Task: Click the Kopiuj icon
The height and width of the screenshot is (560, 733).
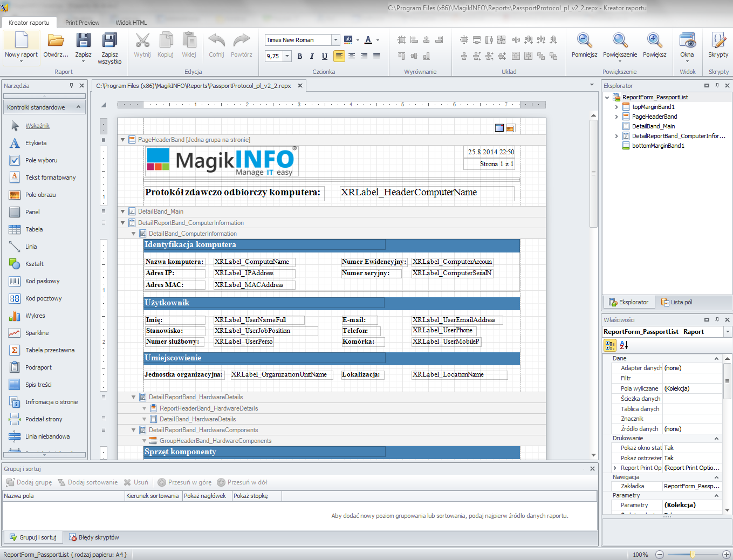Action: (166, 40)
